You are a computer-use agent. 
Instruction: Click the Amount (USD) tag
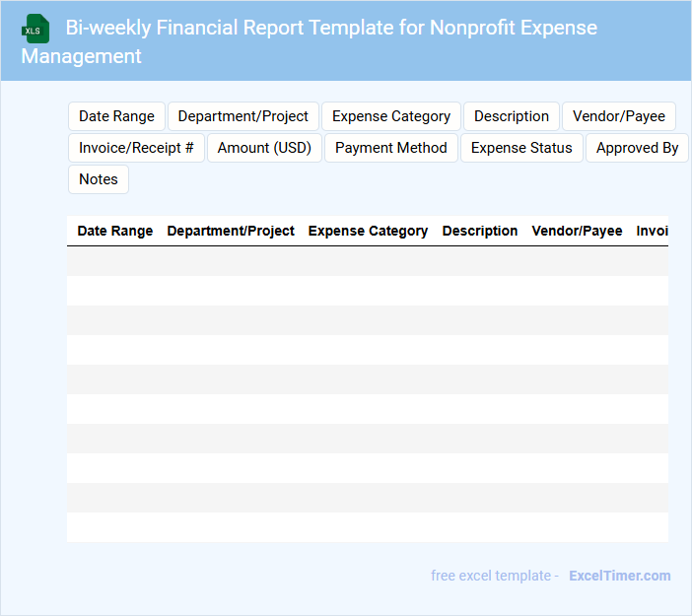point(264,148)
